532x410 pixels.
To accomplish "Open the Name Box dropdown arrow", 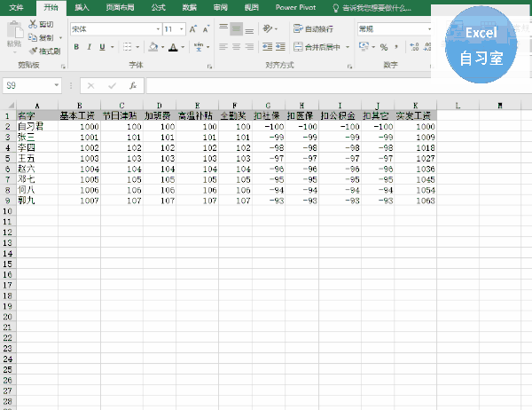I will pos(57,86).
